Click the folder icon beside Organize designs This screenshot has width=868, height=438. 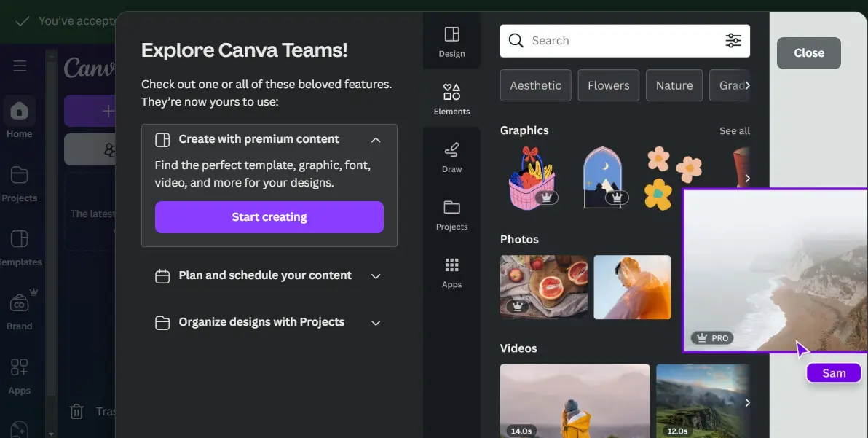tap(162, 322)
